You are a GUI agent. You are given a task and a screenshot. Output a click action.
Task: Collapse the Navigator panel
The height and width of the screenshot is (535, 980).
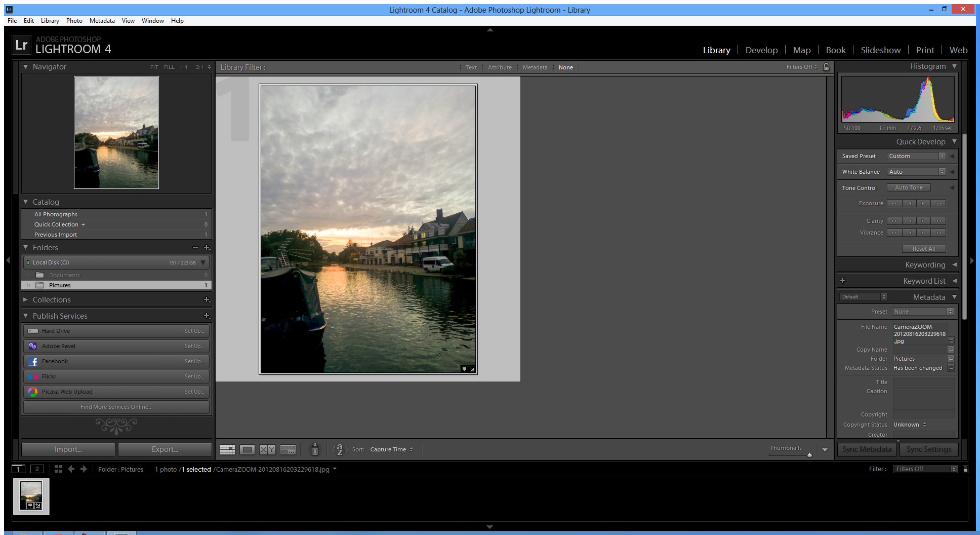tap(26, 66)
